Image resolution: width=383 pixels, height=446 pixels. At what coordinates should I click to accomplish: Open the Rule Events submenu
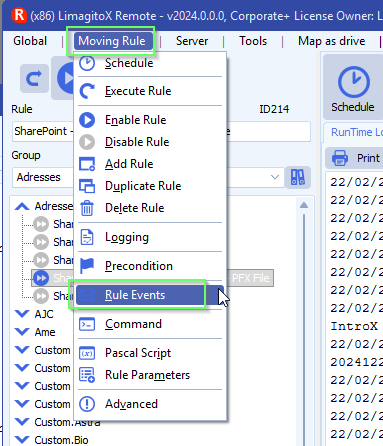(x=150, y=295)
